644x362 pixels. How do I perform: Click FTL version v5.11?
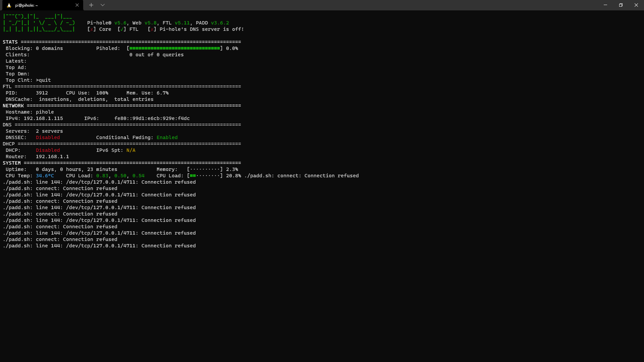[182, 23]
